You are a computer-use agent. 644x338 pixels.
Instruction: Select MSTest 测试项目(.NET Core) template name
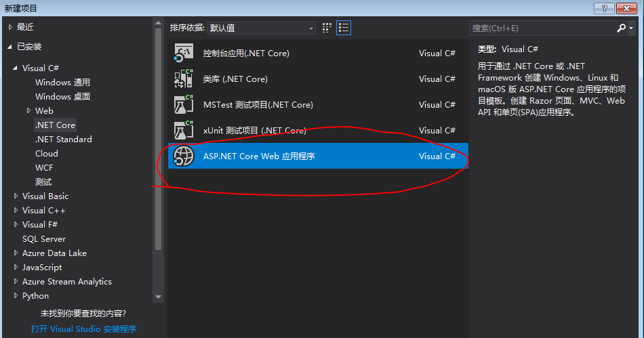pyautogui.click(x=258, y=105)
